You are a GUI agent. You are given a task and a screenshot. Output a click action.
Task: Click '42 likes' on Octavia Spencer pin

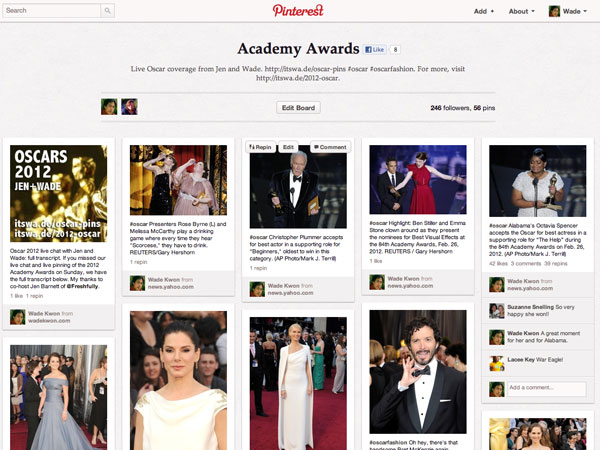tap(499, 264)
